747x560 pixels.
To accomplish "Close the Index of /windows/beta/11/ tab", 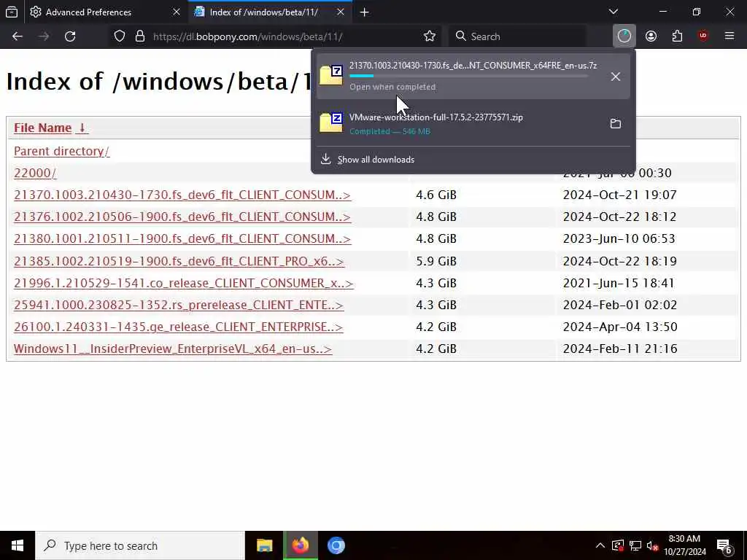I will coord(341,12).
